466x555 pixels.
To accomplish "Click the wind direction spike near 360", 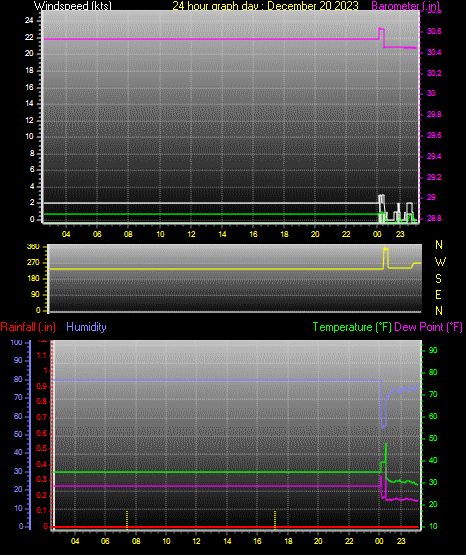I will click(x=386, y=258).
